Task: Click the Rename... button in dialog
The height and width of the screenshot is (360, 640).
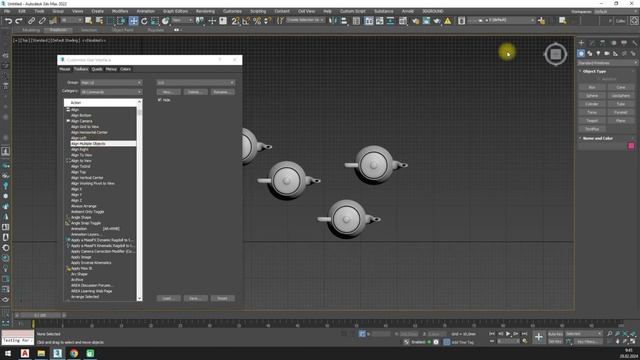Action: click(x=222, y=92)
